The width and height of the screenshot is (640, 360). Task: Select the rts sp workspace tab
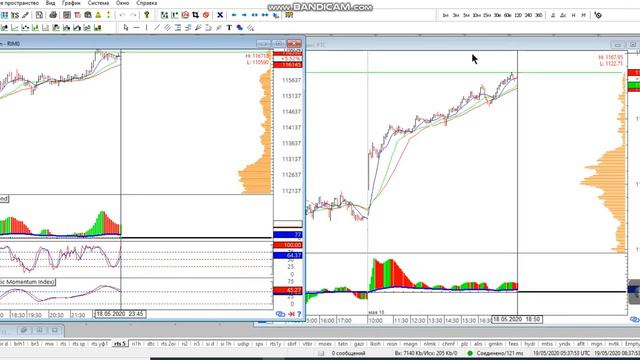point(79,344)
